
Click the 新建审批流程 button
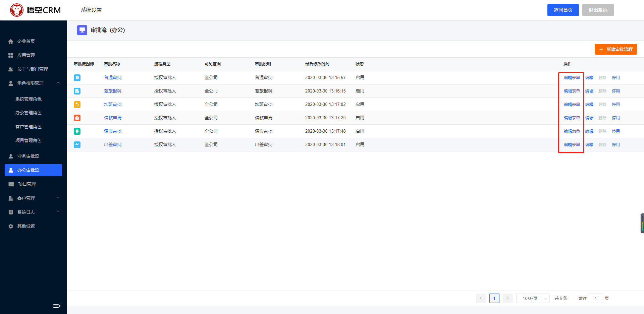coord(616,49)
